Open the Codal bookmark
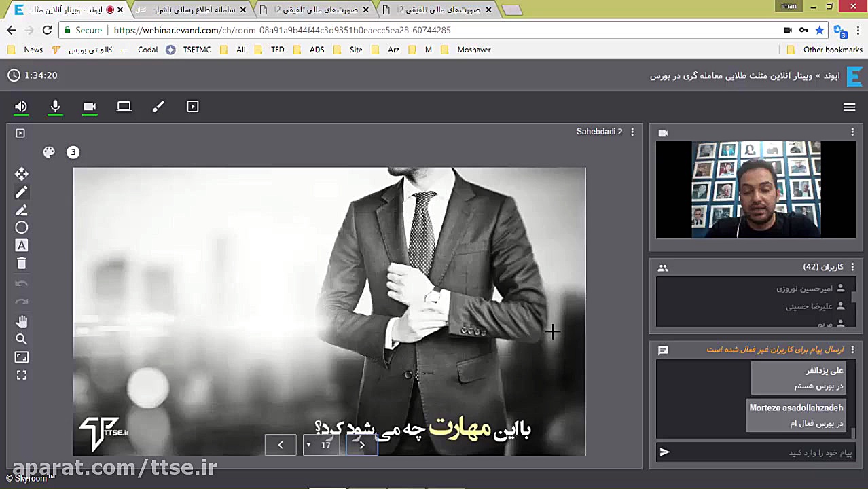The width and height of the screenshot is (868, 489). tap(147, 49)
